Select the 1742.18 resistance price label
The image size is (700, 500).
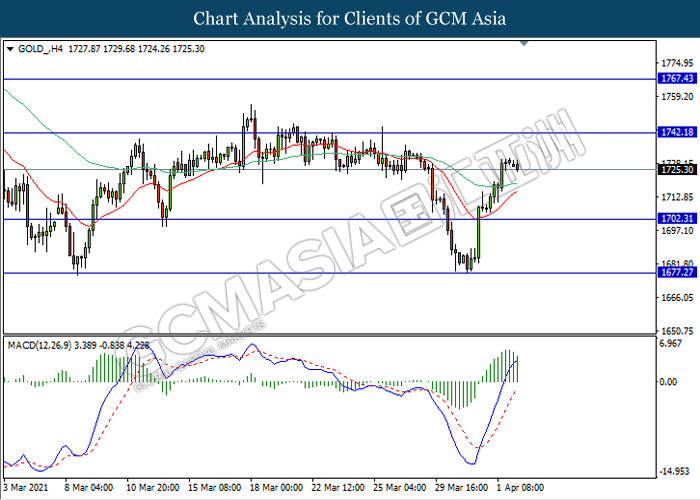pos(677,132)
